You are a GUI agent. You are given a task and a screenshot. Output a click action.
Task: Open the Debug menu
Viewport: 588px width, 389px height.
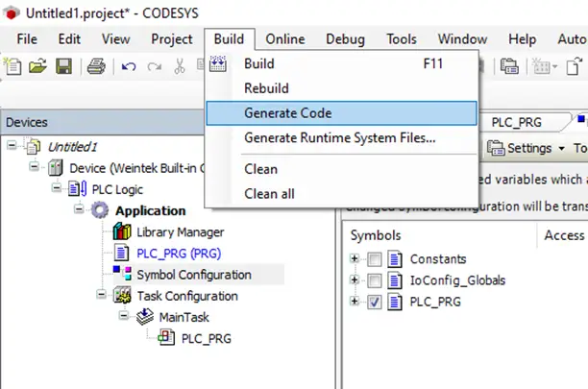pyautogui.click(x=345, y=39)
